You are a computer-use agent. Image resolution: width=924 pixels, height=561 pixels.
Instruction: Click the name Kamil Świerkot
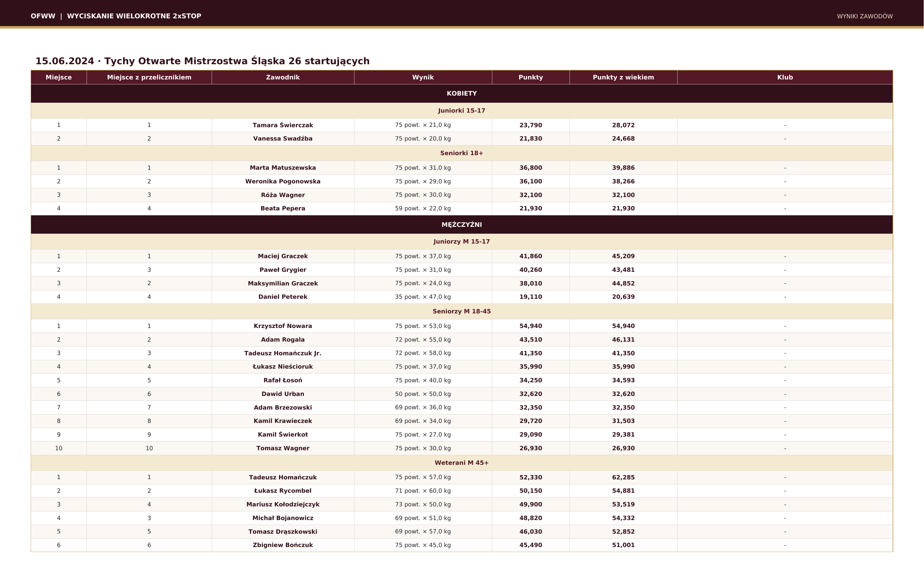pos(283,435)
